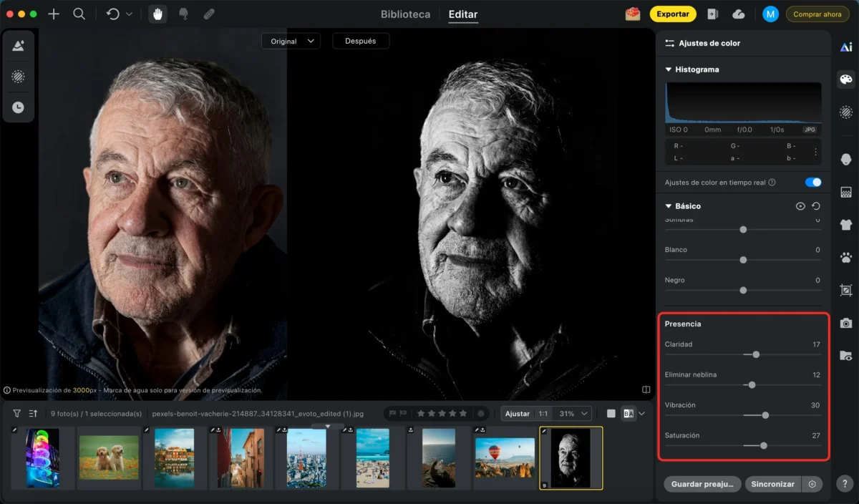The height and width of the screenshot is (504, 859).
Task: Click the cloud upload icon
Action: pyautogui.click(x=739, y=14)
